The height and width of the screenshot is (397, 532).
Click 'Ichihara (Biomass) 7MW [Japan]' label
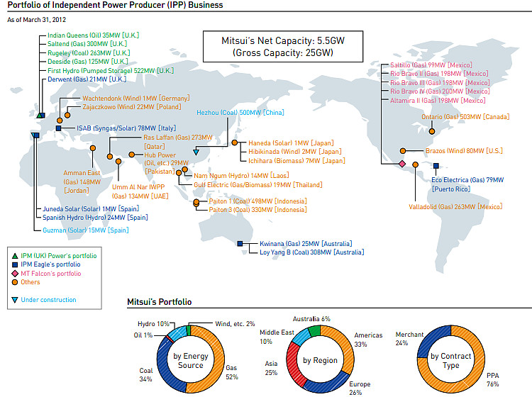pos(297,161)
